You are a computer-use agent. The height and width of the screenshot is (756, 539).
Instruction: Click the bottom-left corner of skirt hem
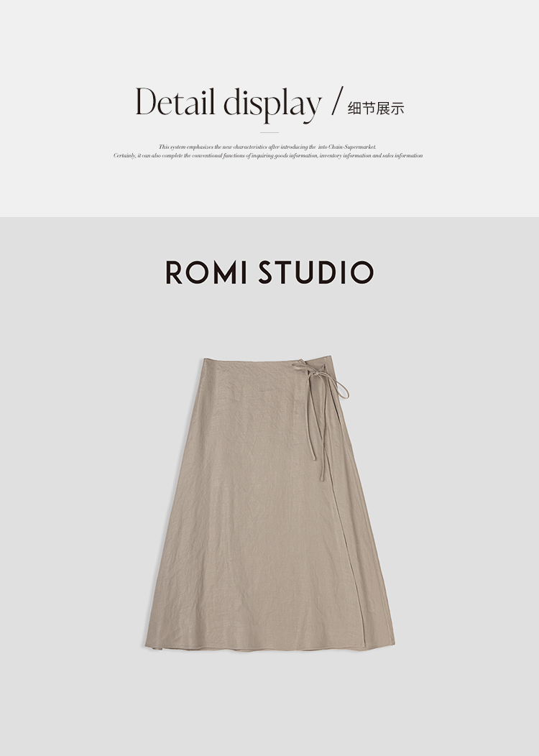[x=147, y=645]
